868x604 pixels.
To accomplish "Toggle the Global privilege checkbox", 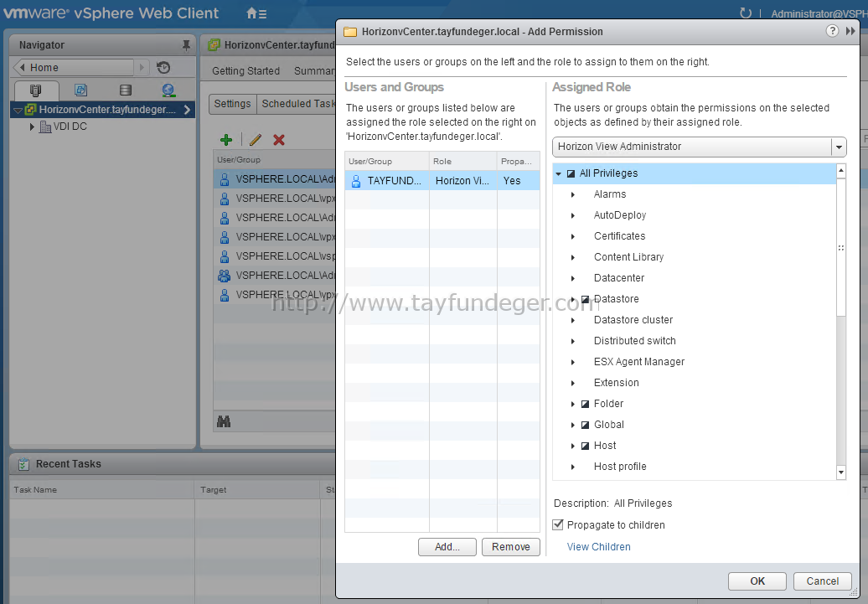I will click(585, 426).
